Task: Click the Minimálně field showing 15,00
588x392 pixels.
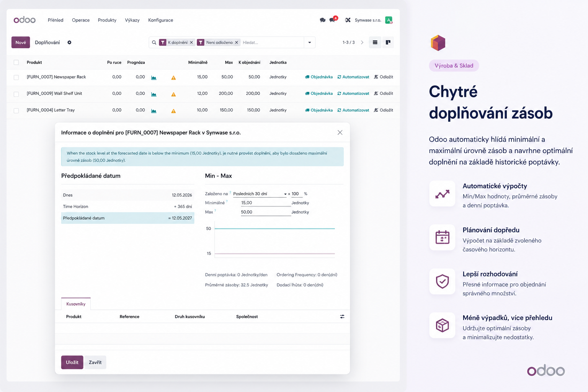Action: pyautogui.click(x=266, y=203)
